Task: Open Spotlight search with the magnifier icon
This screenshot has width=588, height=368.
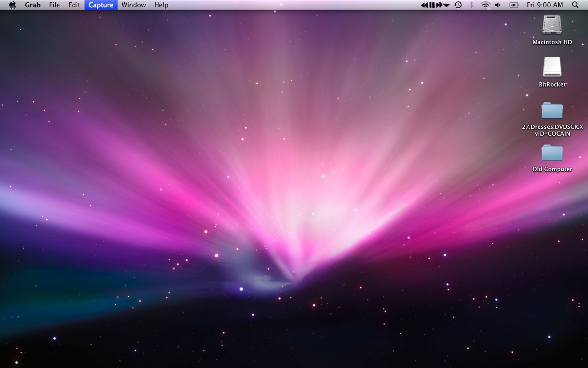Action: tap(575, 5)
